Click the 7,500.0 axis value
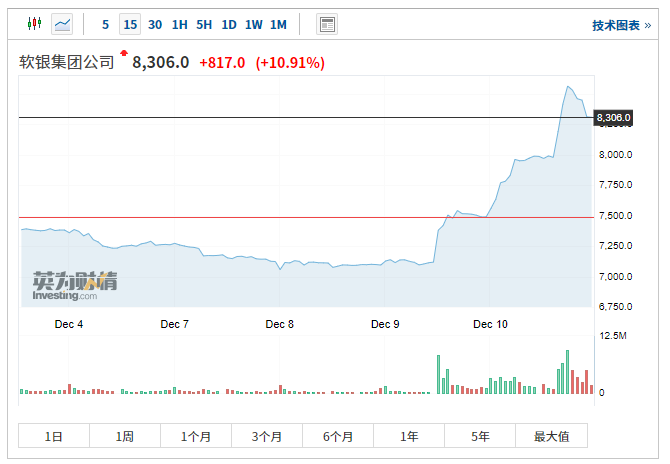The image size is (670, 464). tap(615, 216)
